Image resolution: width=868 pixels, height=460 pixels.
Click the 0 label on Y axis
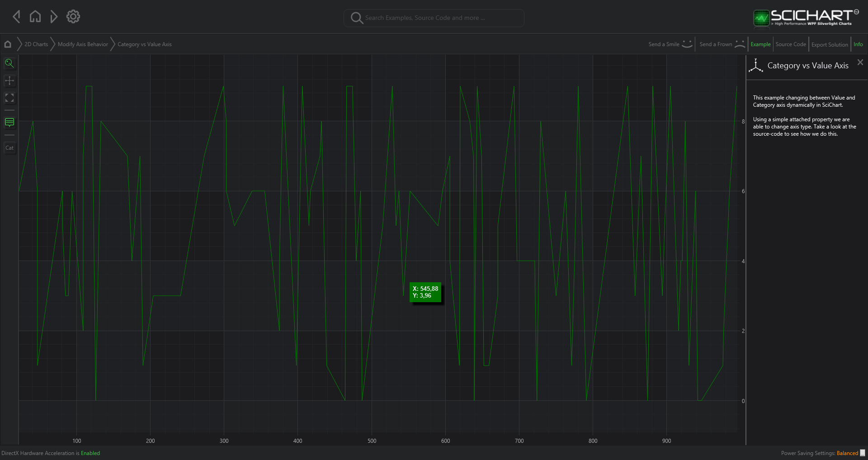(743, 401)
